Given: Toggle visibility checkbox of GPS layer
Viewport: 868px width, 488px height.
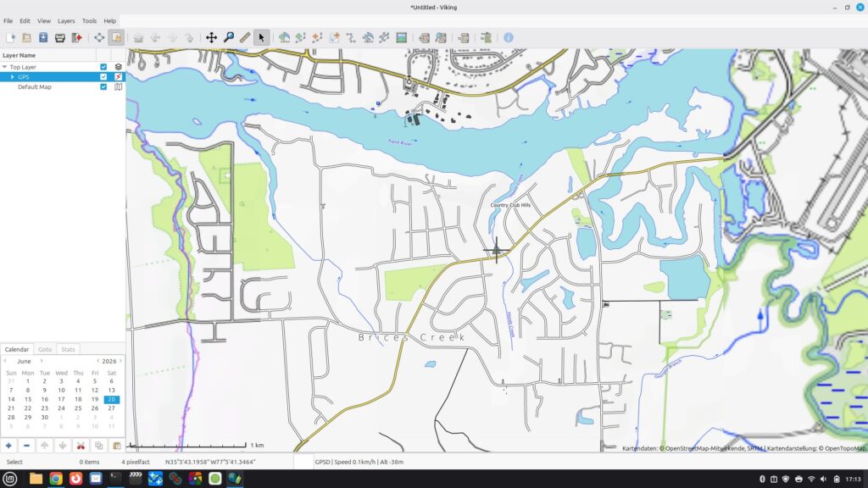Looking at the screenshot, I should click(103, 77).
